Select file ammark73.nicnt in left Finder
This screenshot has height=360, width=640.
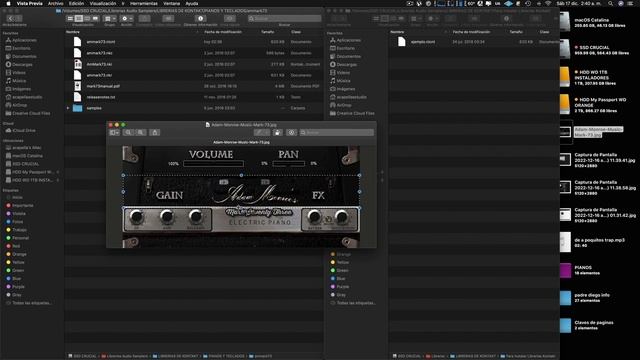(100, 42)
